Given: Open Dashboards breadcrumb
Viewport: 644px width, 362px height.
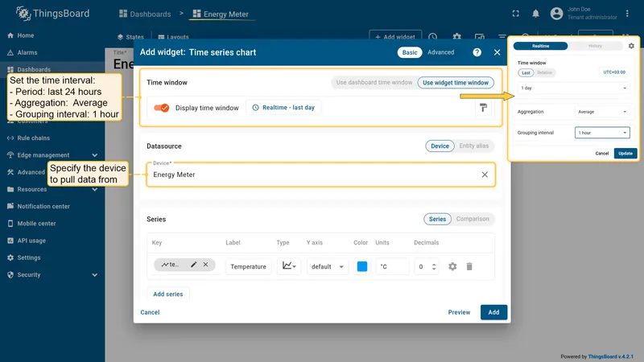Looking at the screenshot, I should point(145,14).
